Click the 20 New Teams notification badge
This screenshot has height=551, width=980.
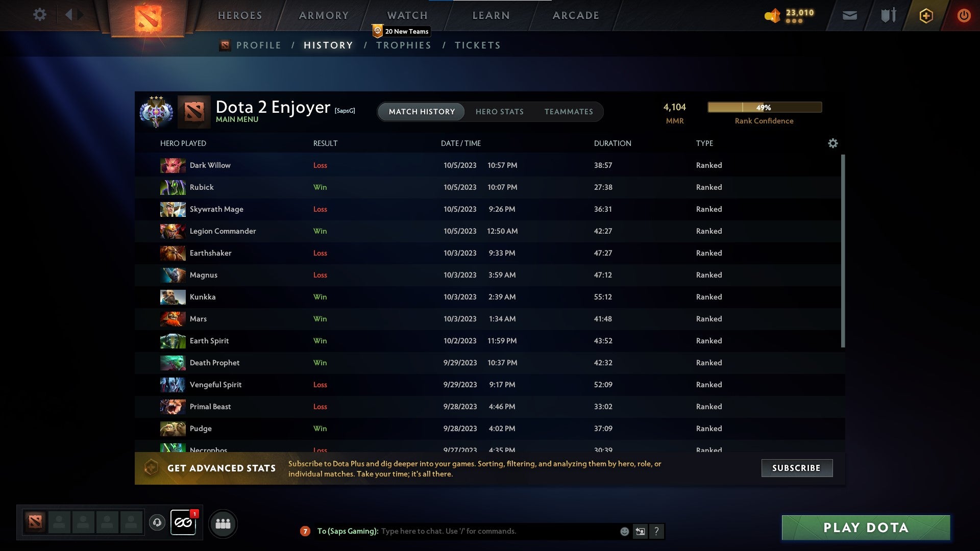pos(403,31)
